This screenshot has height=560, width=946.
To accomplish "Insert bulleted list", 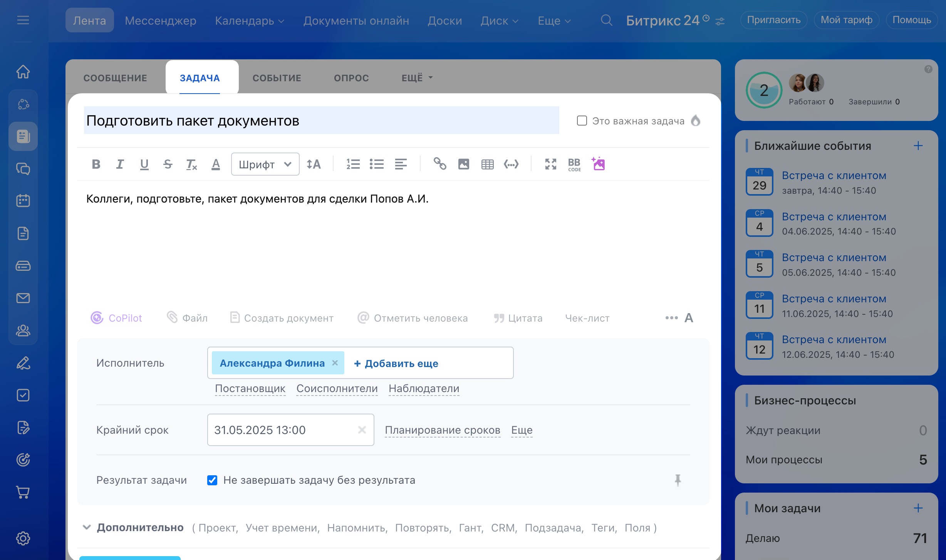I will 377,164.
